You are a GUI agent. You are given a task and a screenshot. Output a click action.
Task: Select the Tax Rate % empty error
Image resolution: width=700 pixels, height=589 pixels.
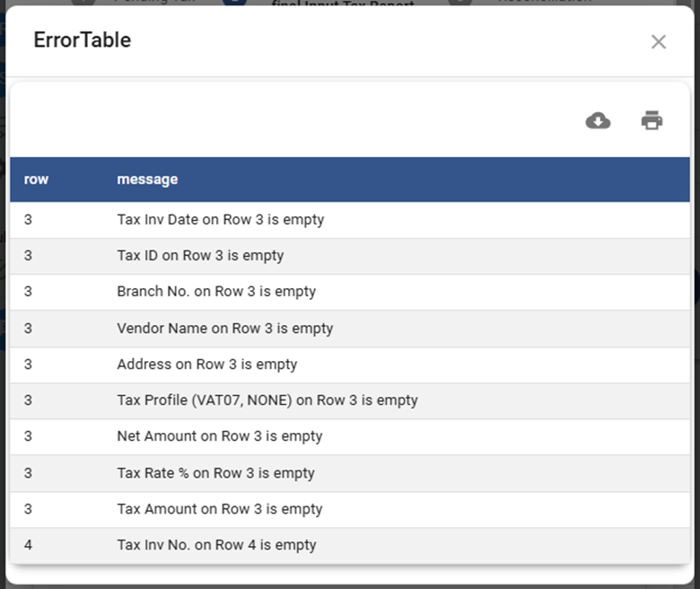pos(215,473)
